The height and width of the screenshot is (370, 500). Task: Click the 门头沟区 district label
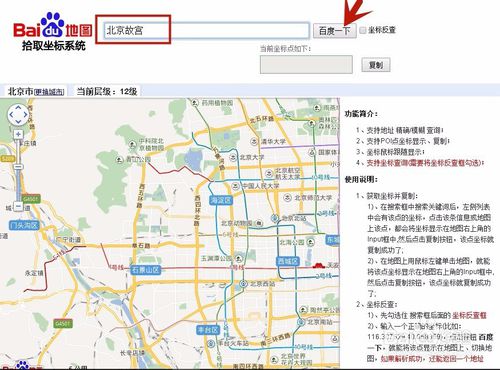click(24, 225)
